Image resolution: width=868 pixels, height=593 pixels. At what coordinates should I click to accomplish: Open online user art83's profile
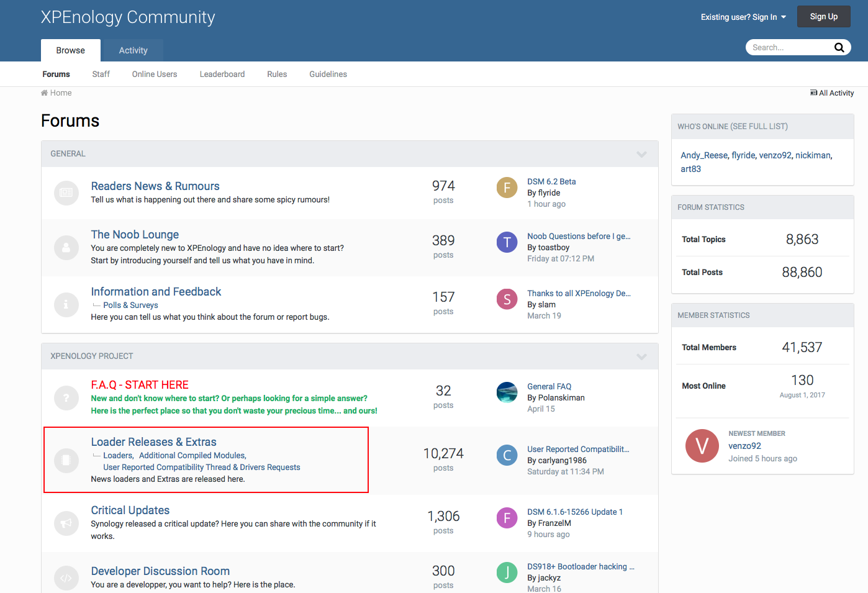[690, 169]
